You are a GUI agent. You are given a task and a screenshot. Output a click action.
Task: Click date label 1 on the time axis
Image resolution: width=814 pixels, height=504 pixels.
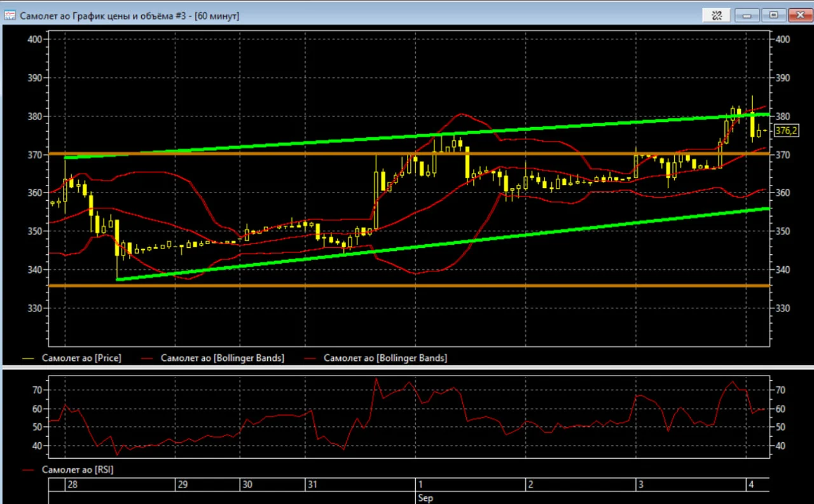pos(421,484)
